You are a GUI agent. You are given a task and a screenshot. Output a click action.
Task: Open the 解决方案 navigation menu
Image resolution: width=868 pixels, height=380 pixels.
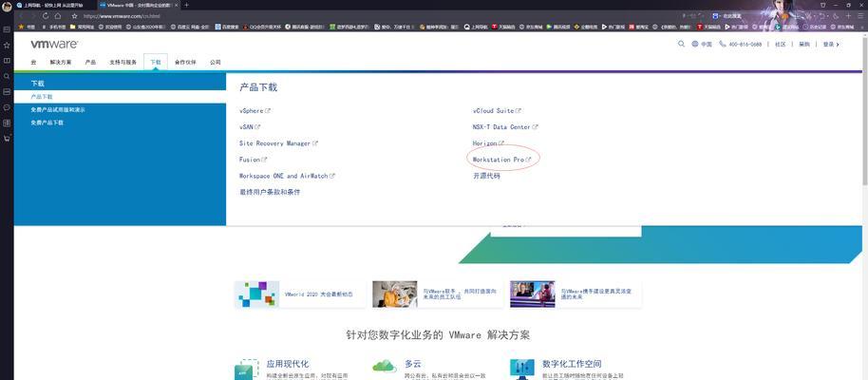(61, 62)
